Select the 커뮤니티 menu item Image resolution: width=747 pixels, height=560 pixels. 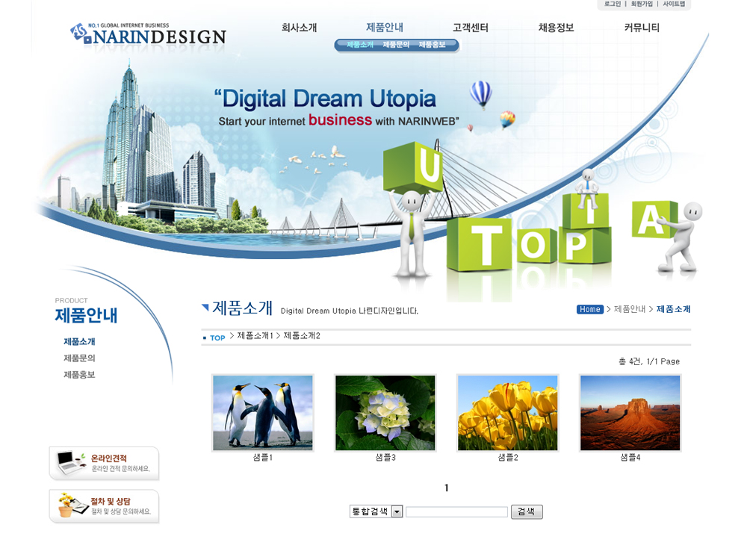coord(642,28)
